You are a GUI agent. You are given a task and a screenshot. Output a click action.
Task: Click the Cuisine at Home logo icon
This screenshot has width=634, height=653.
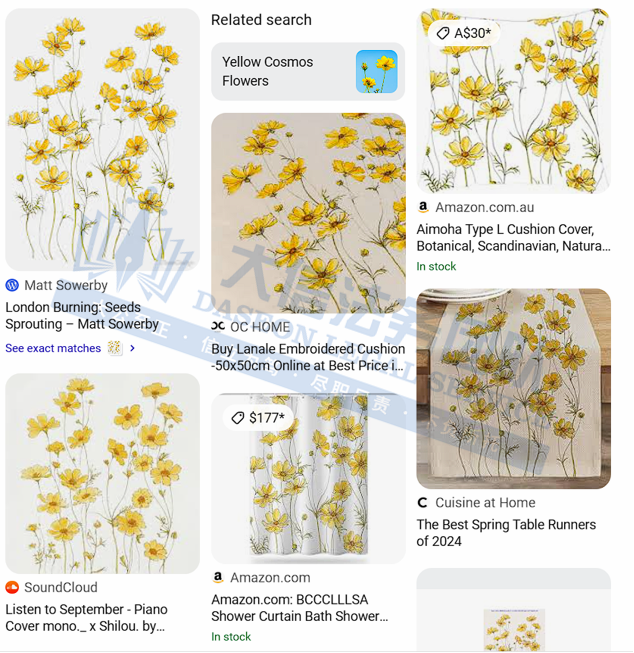(423, 503)
